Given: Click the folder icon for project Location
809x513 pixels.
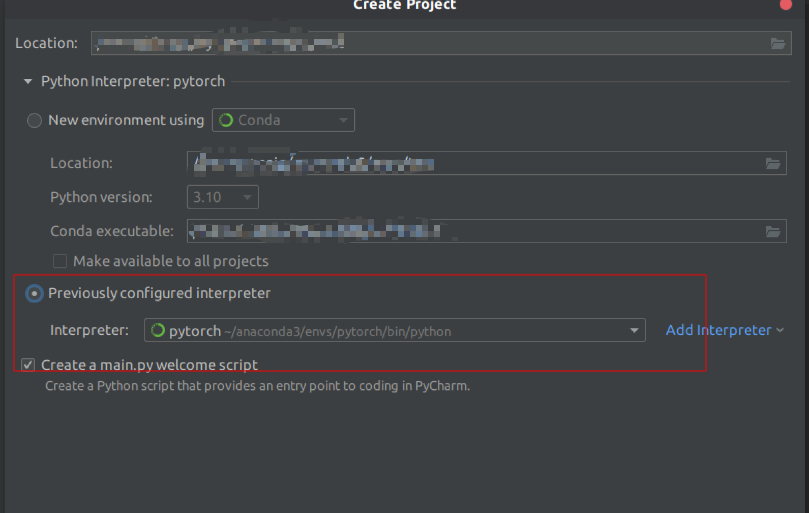Looking at the screenshot, I should [x=778, y=43].
